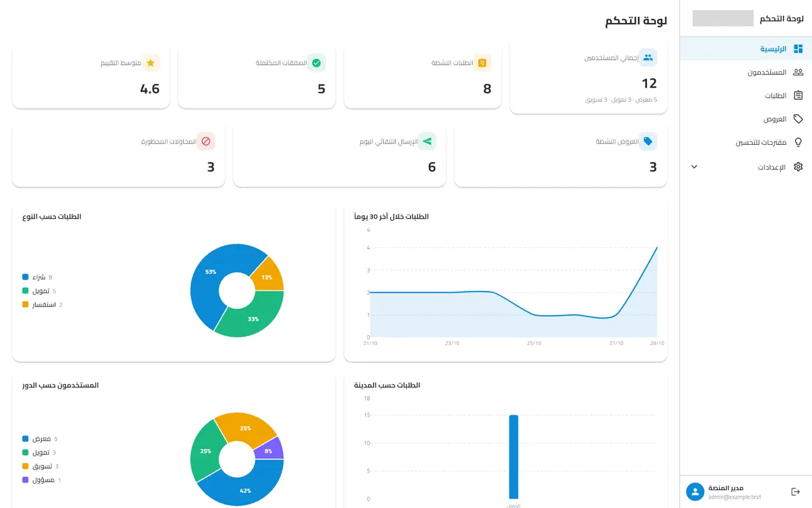Click the 28/10 date label on line chart
The image size is (812, 508).
(657, 343)
